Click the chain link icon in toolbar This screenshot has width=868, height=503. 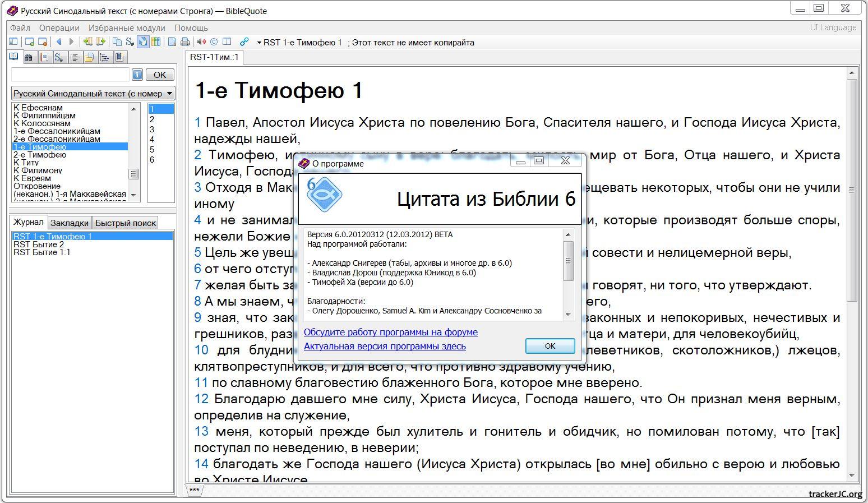244,42
